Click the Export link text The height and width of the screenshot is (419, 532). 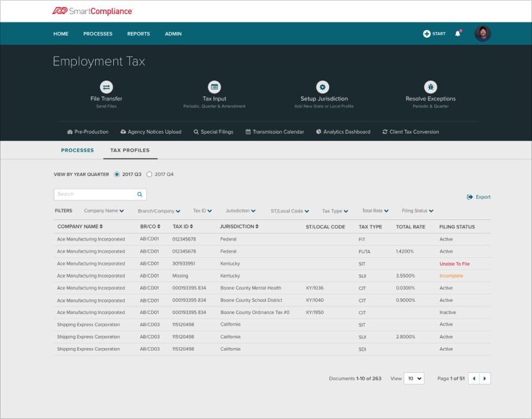pyautogui.click(x=483, y=197)
